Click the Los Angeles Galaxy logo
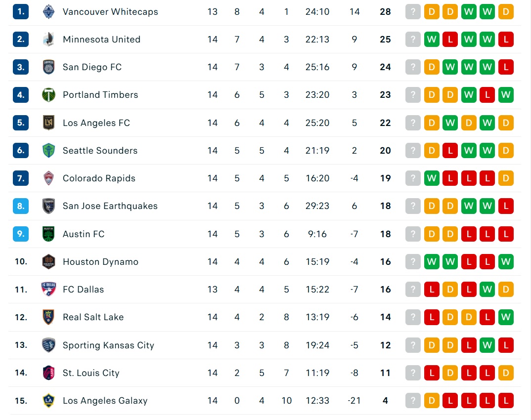531x420 pixels. tap(49, 401)
